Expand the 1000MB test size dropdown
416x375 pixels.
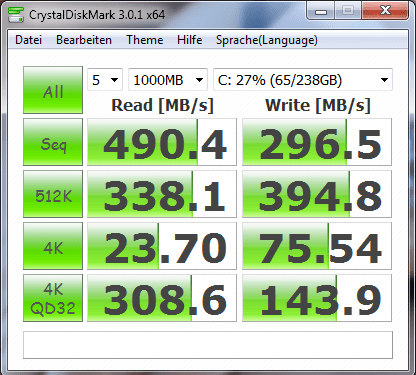[x=168, y=80]
